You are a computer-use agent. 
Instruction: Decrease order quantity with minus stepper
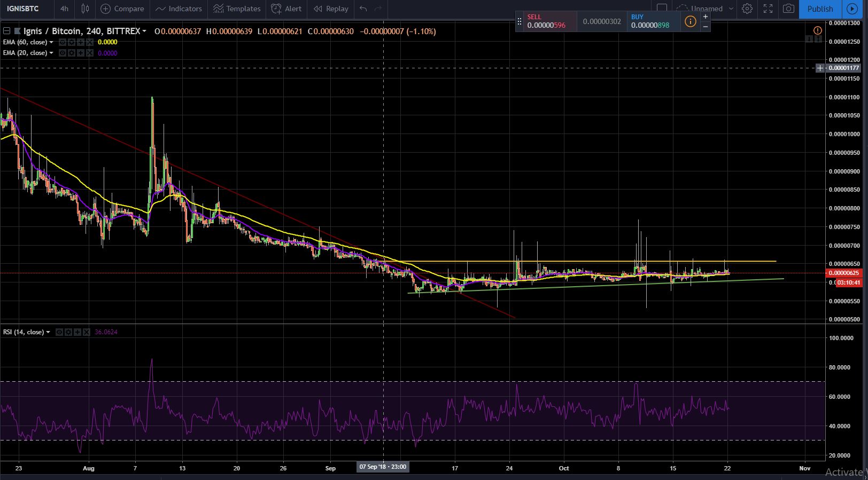point(706,26)
